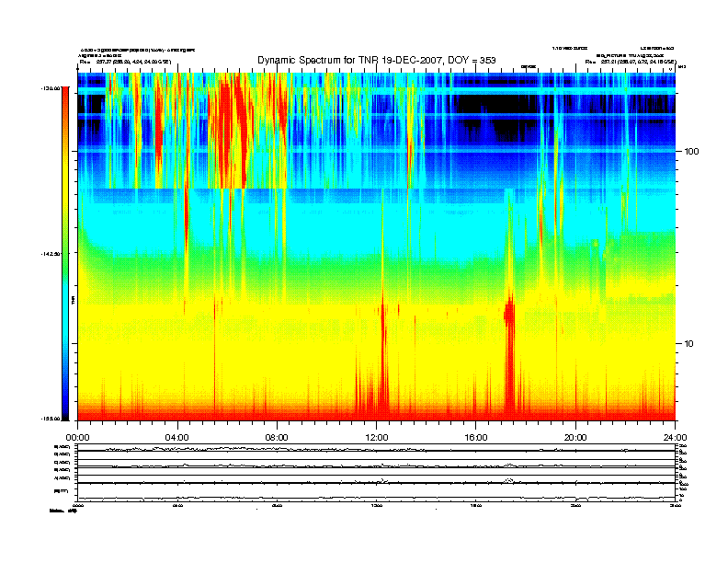Click the 20:00 time axis label
728x563 pixels.
click(575, 437)
